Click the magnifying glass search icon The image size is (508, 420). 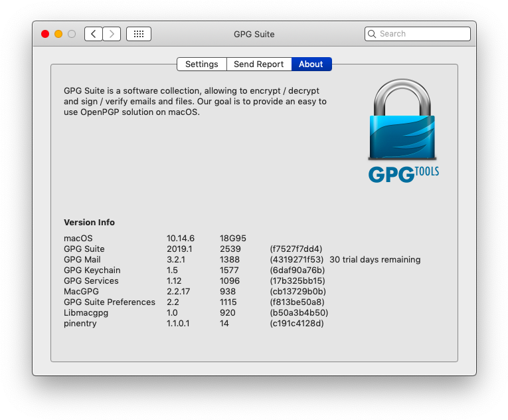pyautogui.click(x=372, y=34)
